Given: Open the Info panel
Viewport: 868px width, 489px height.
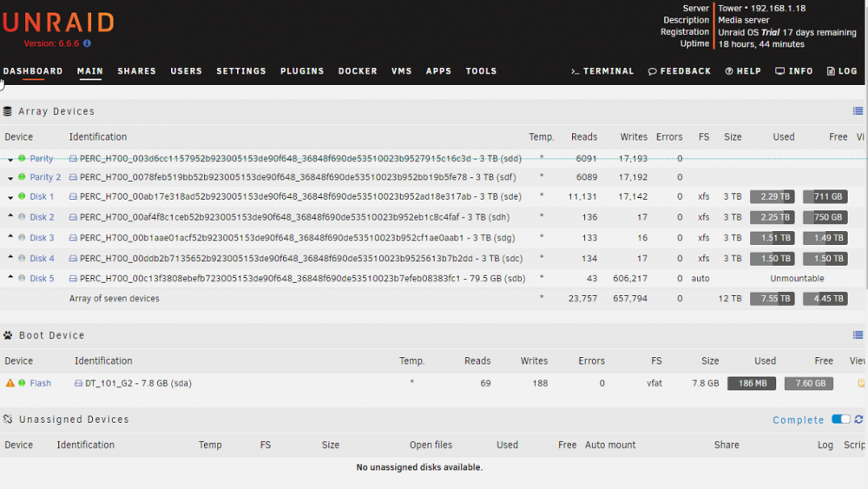Looking at the screenshot, I should 794,71.
